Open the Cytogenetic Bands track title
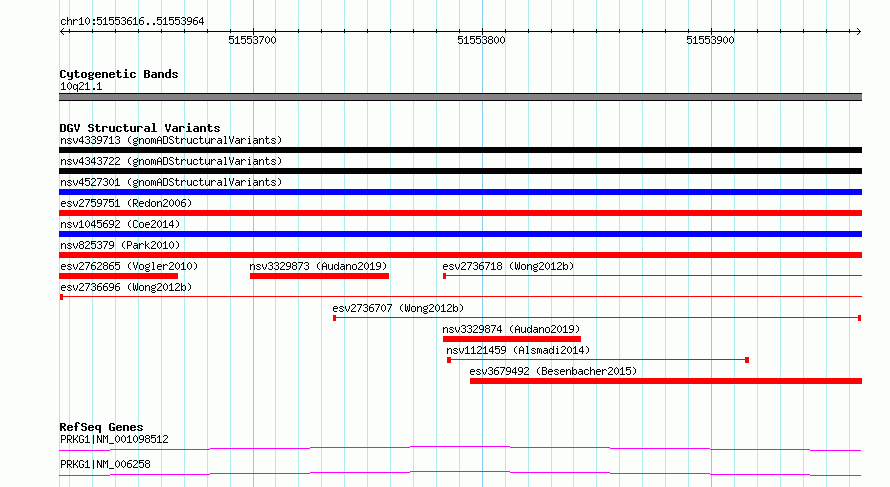Screen dimensions: 890x487 click(x=119, y=74)
